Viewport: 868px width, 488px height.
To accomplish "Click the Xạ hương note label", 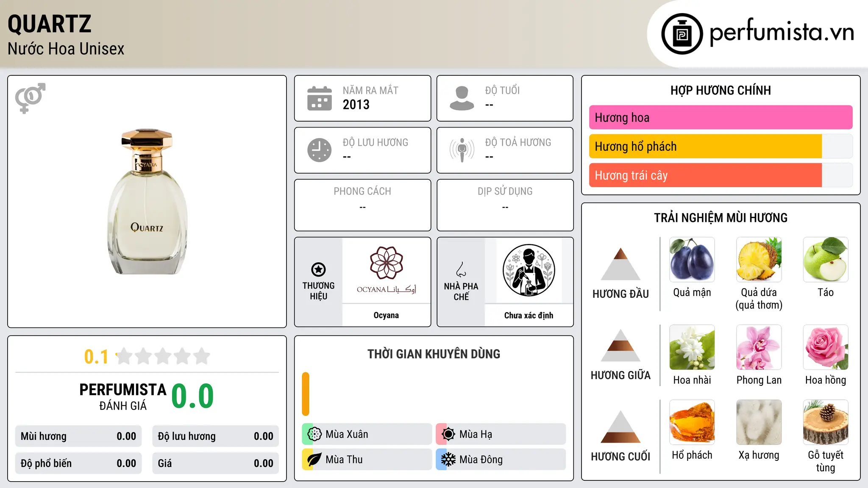I will click(759, 455).
